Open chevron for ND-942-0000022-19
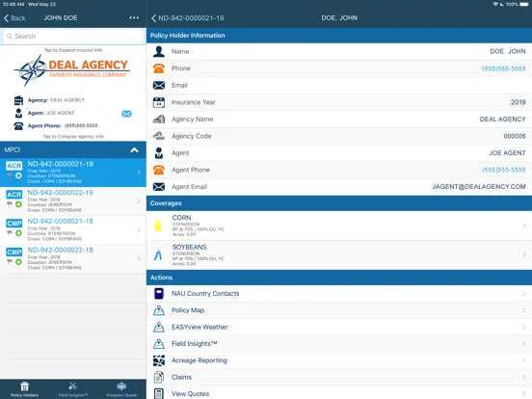 [x=139, y=201]
